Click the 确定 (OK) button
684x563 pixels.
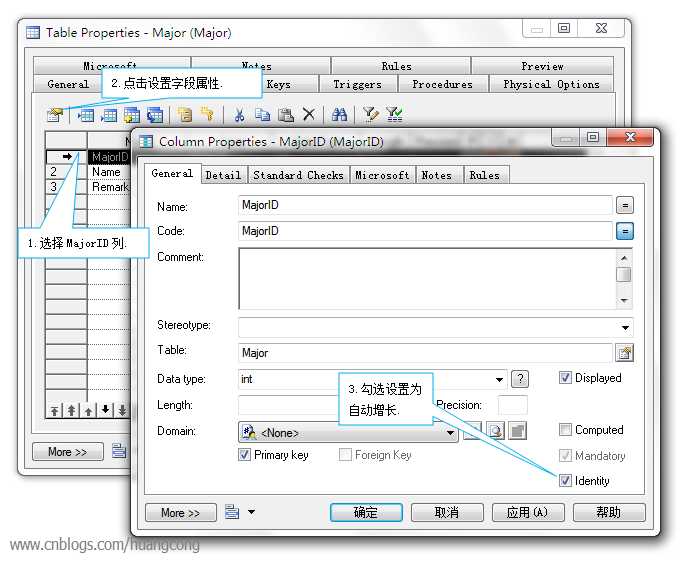pyautogui.click(x=366, y=512)
